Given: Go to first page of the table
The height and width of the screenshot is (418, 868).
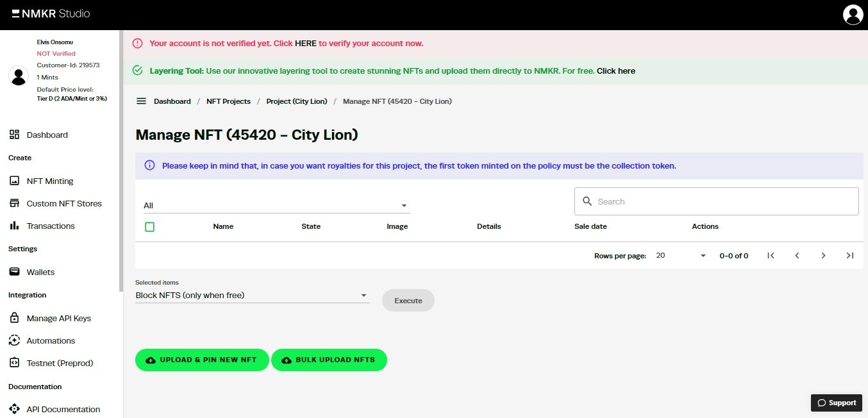Looking at the screenshot, I should coord(771,255).
